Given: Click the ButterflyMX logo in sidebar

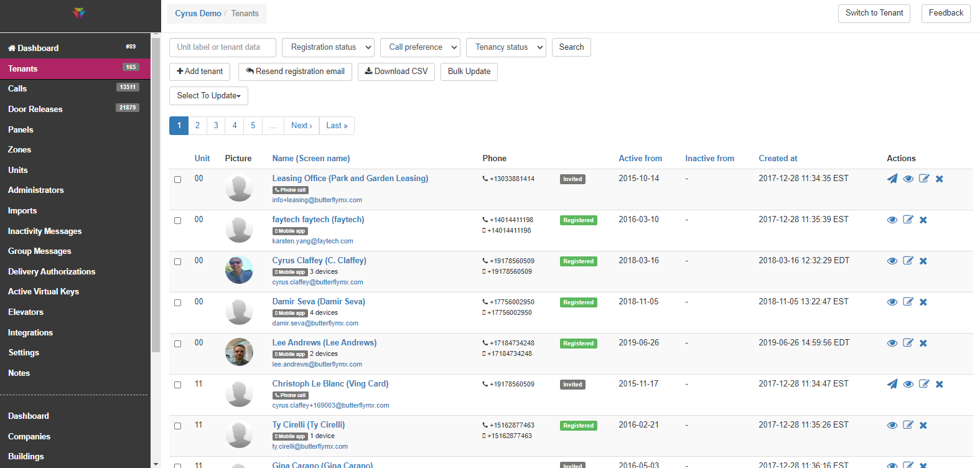Looking at the screenshot, I should (79, 13).
